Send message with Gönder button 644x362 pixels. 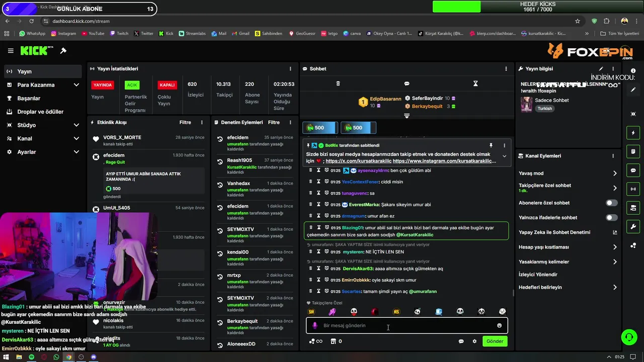pyautogui.click(x=495, y=341)
